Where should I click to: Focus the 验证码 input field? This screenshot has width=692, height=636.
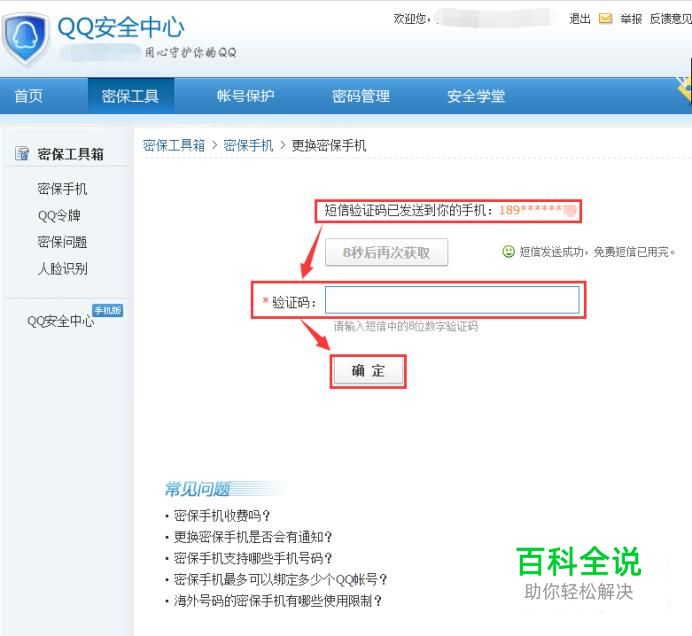coord(452,300)
